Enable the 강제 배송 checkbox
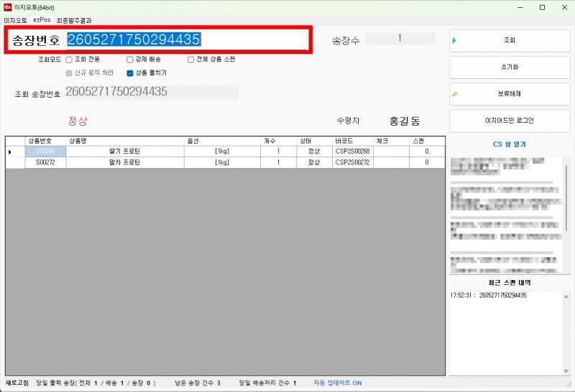The image size is (575, 392). coord(130,60)
